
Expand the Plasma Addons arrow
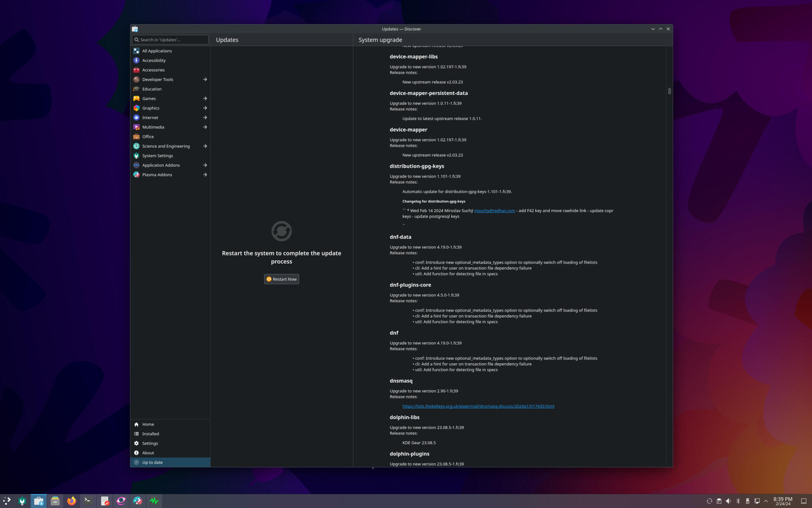[205, 175]
